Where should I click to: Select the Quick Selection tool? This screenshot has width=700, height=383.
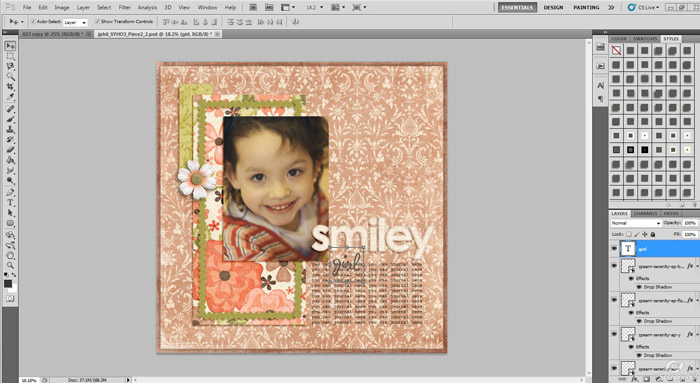point(10,76)
